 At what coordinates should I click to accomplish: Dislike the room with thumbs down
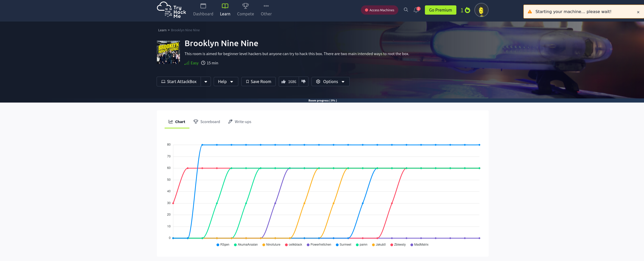(x=304, y=82)
